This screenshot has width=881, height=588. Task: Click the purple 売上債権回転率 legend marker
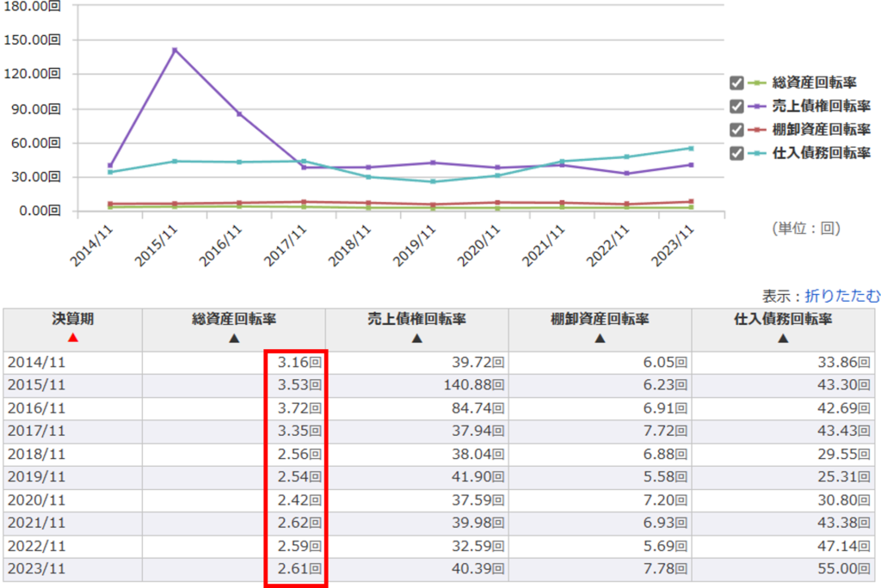(757, 107)
